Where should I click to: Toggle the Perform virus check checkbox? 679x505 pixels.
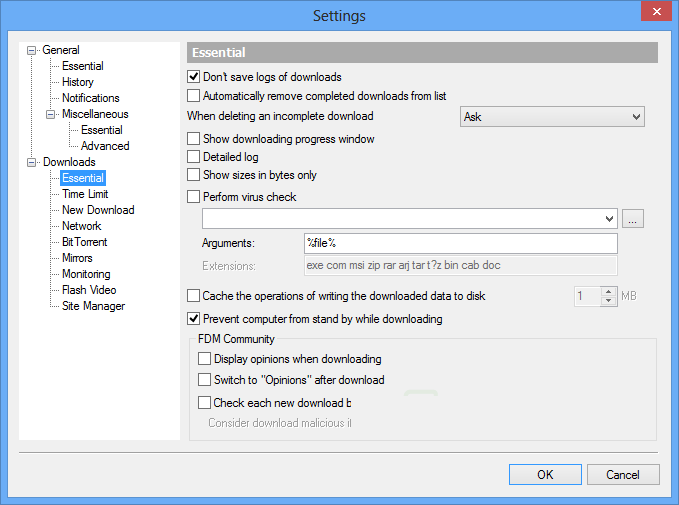[194, 197]
